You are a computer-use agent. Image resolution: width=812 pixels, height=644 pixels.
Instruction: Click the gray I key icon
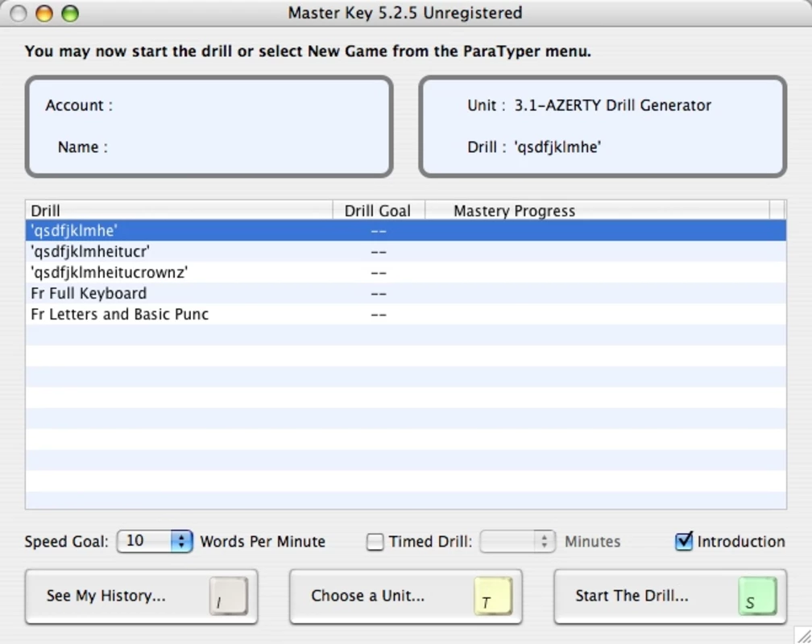(x=229, y=597)
